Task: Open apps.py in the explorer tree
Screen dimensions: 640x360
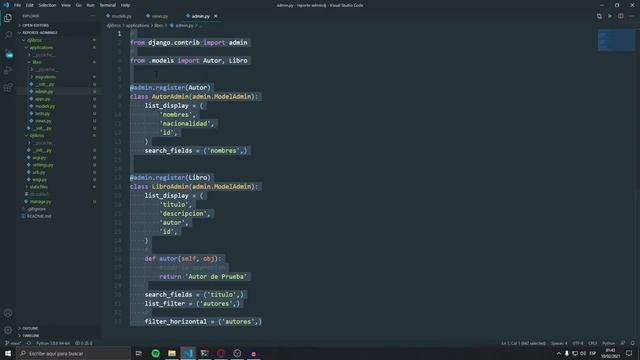Action: tap(42, 99)
